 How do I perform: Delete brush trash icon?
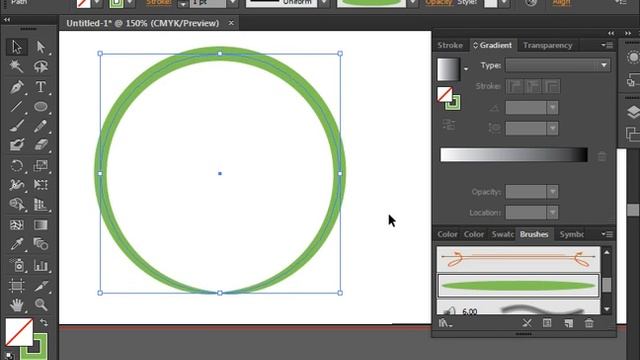coord(589,323)
